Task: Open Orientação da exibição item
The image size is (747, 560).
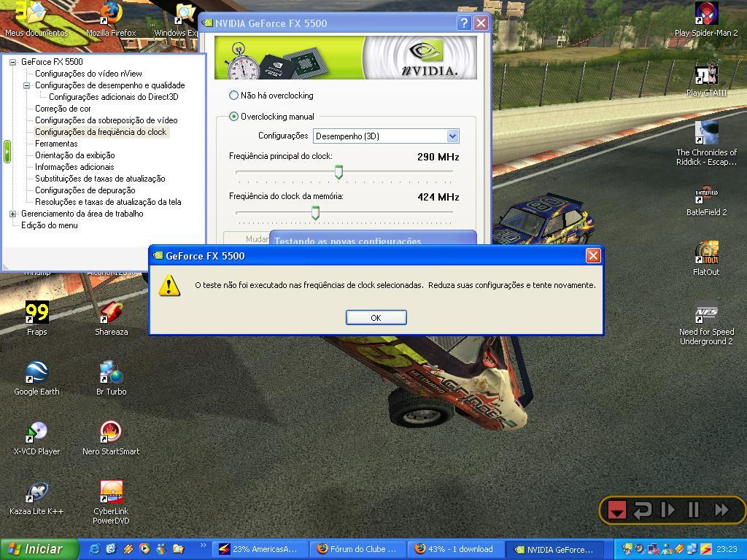Action: pos(75,155)
